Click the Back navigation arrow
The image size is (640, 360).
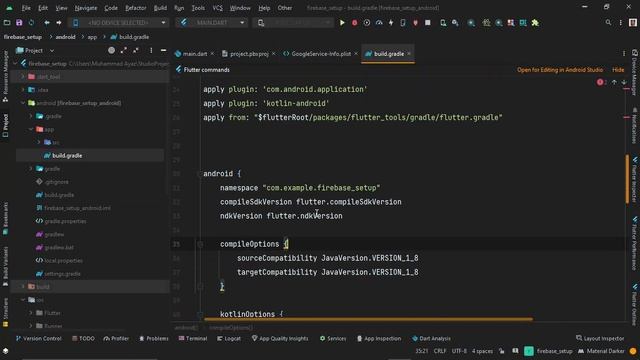point(47,23)
